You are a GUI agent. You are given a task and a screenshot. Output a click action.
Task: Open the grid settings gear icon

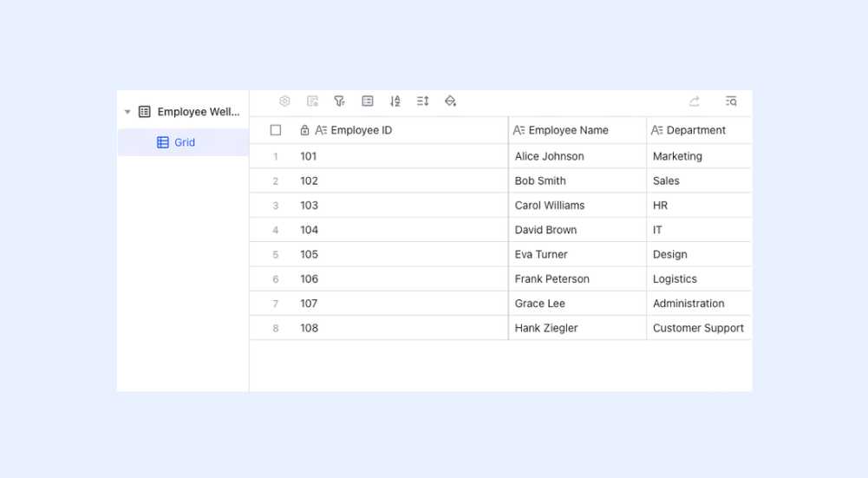284,101
